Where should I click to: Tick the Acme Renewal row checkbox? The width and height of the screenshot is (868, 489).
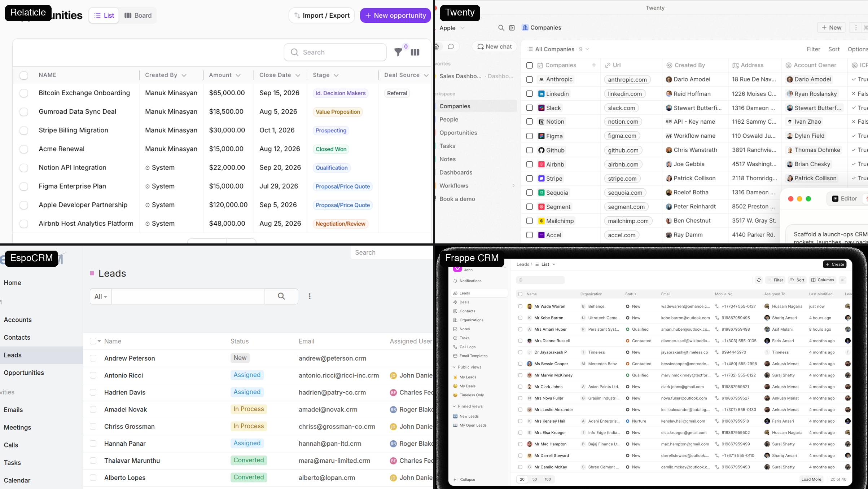pyautogui.click(x=24, y=149)
